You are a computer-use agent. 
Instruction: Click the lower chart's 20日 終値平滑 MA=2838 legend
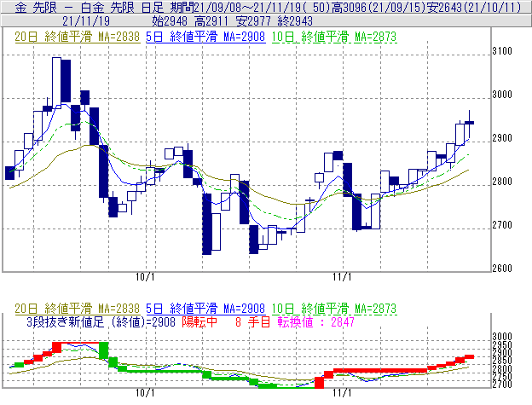pyautogui.click(x=78, y=309)
